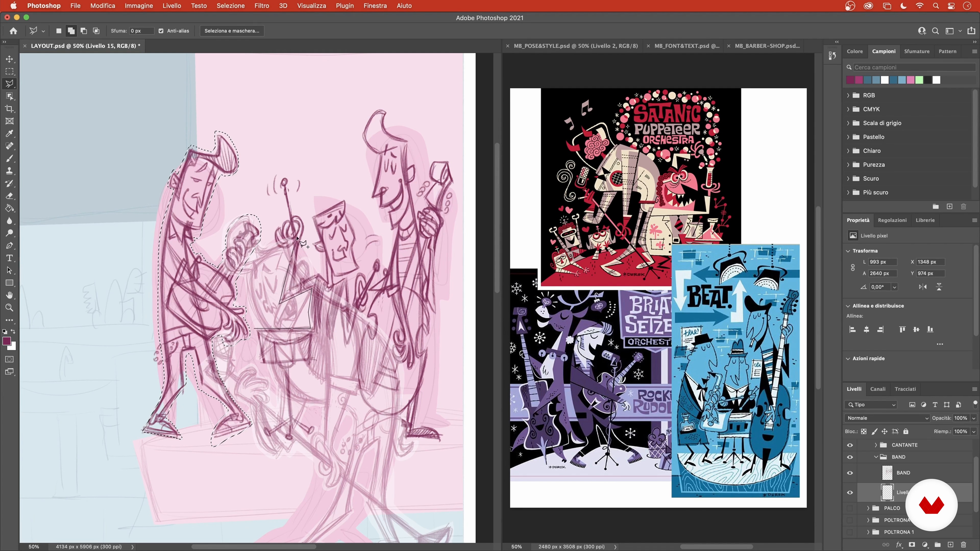Switch to the Canali tab
This screenshot has height=551, width=980.
[878, 389]
